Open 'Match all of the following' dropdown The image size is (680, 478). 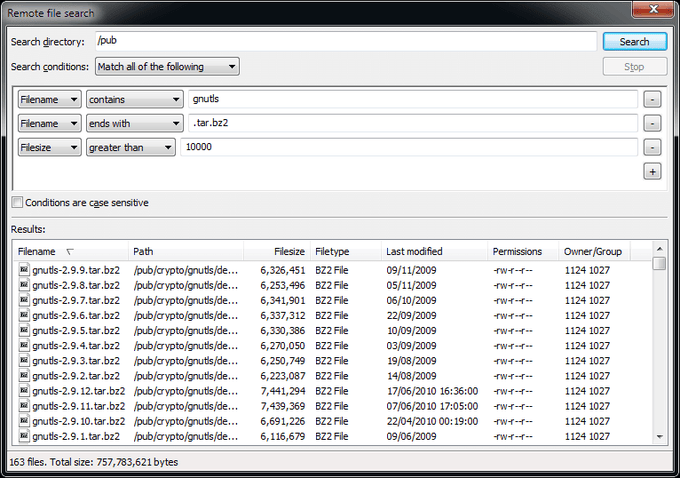click(167, 67)
